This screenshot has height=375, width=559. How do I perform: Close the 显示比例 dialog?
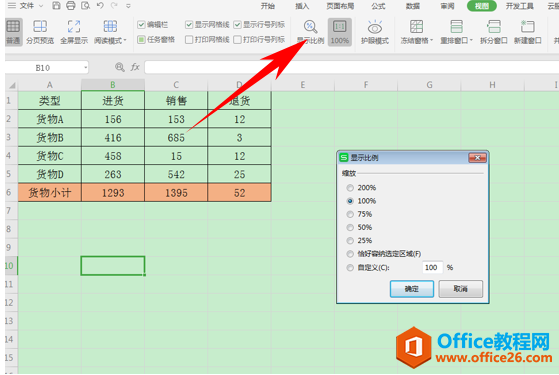(477, 158)
